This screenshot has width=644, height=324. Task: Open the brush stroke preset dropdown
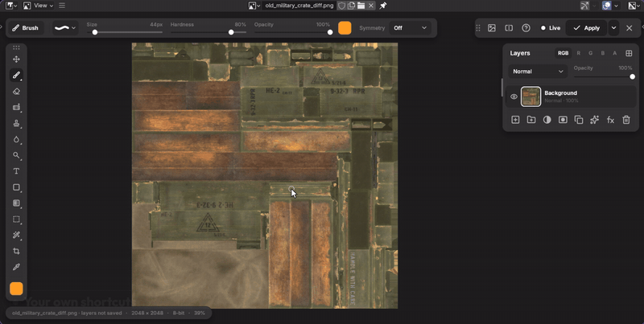click(65, 28)
